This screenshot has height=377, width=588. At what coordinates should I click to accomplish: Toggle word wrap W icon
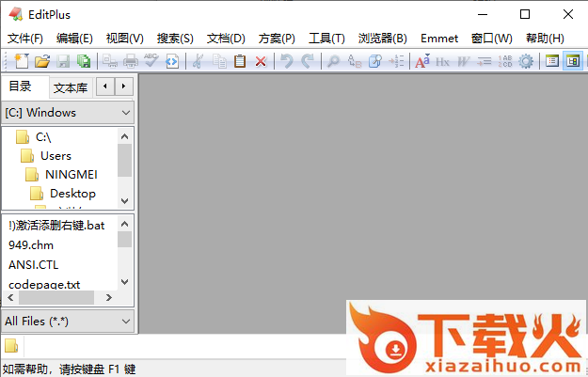click(x=464, y=61)
